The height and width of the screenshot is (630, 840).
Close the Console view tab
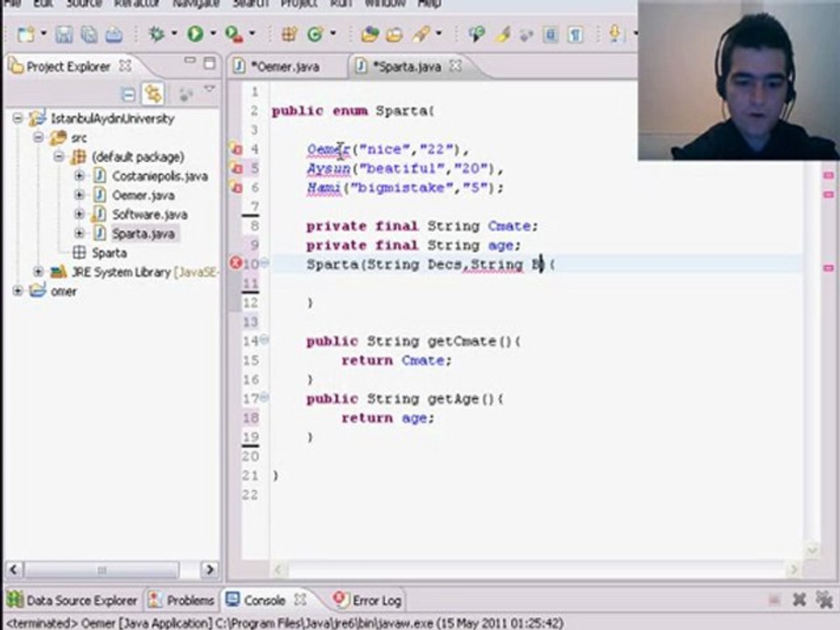pyautogui.click(x=300, y=599)
